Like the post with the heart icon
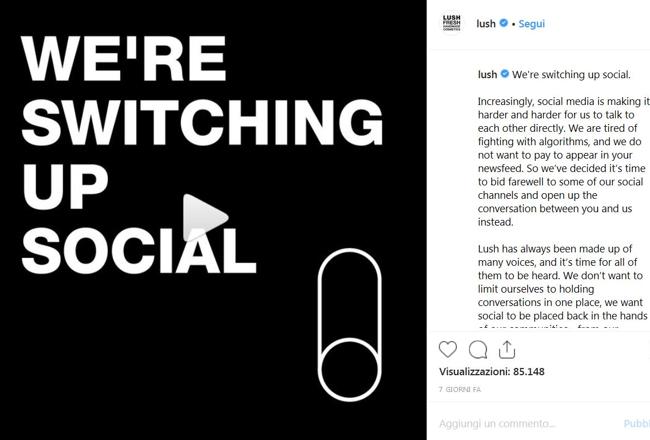 (x=448, y=349)
